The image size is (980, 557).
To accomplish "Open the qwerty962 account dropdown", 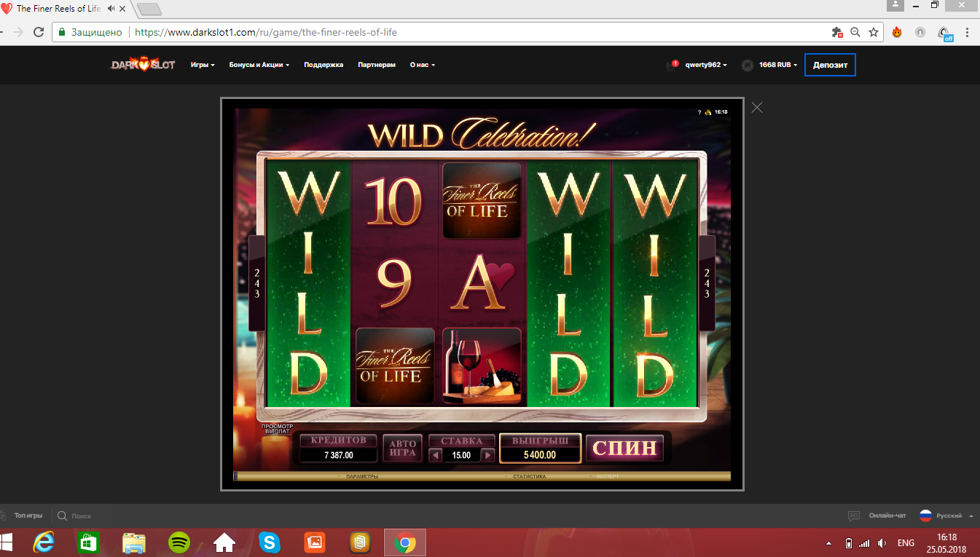I will pyautogui.click(x=706, y=65).
